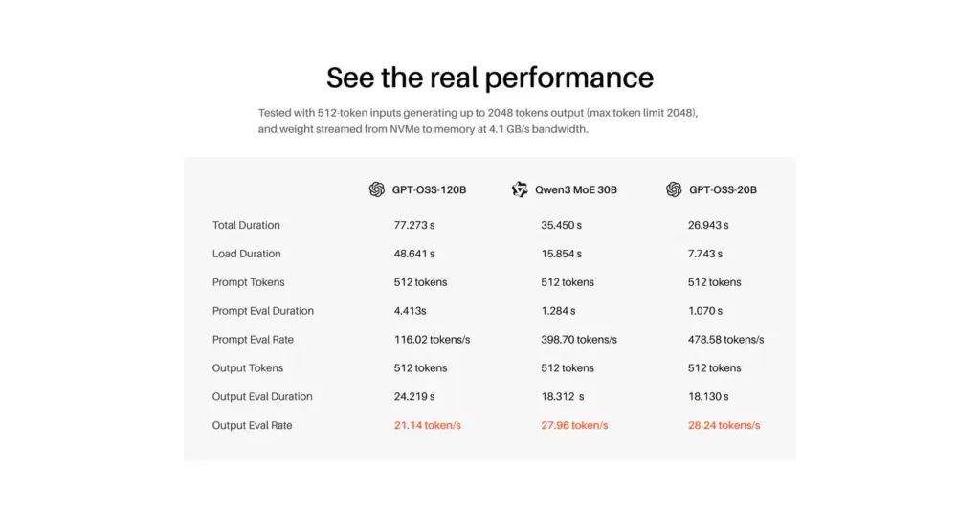Click the 7.743 s load duration value

coord(705,254)
